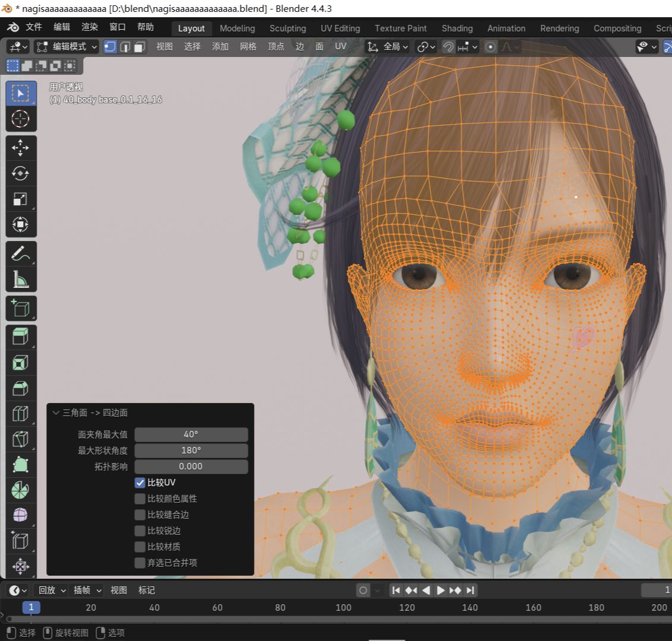The width and height of the screenshot is (672, 641).
Task: Adjust the 面夹角最大值 40° slider field
Action: point(191,434)
